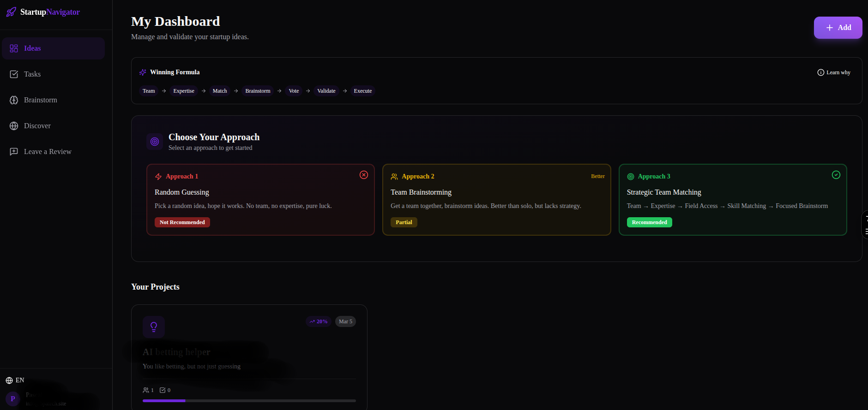Click the Validate step in Winning Formula

(326, 91)
